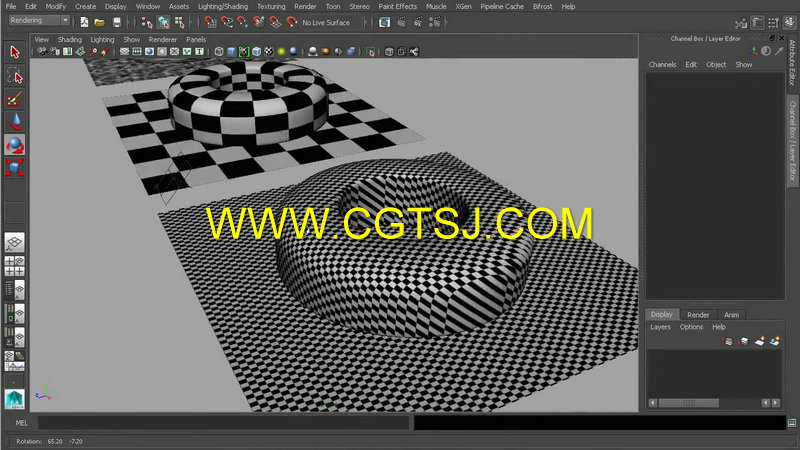The height and width of the screenshot is (450, 800).
Task: Open the Options menu in Layer Editor
Action: [x=691, y=327]
